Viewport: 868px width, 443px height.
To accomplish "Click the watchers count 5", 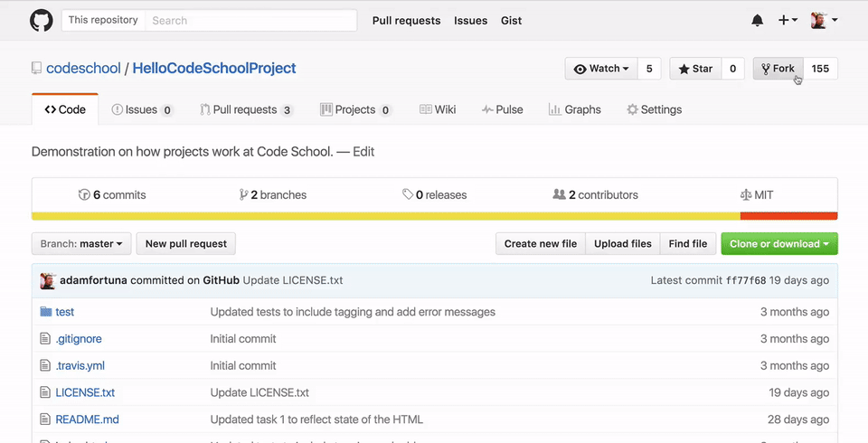I will tap(649, 69).
